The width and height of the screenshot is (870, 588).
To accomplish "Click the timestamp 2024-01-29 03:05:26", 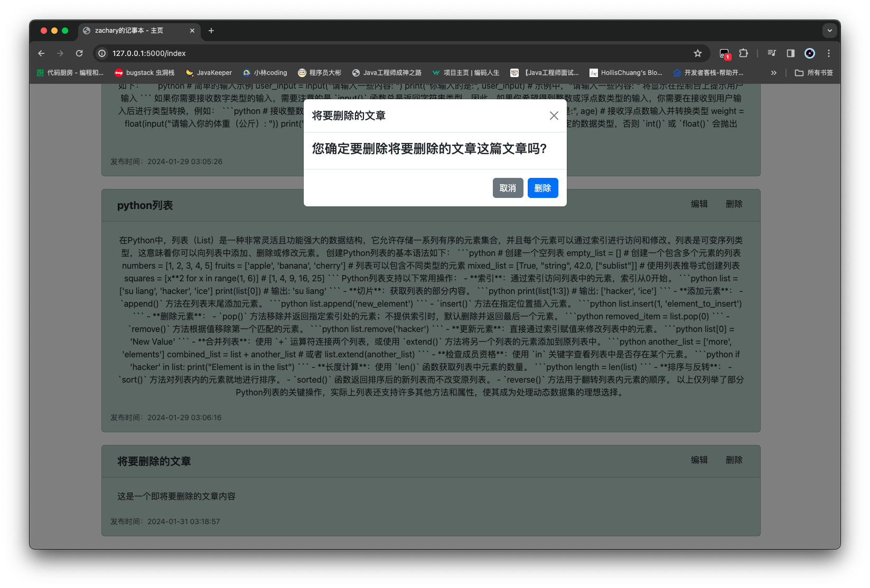I will point(185,162).
